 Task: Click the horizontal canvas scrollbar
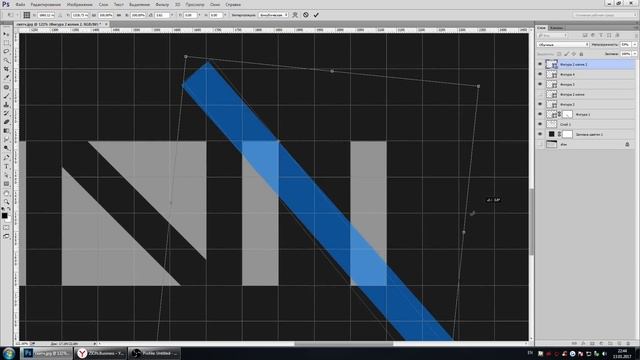pos(344,344)
